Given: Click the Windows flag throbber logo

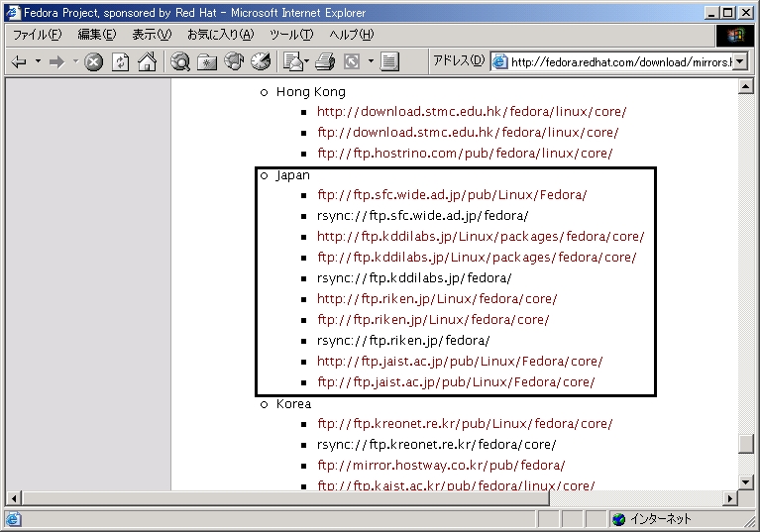Looking at the screenshot, I should pyautogui.click(x=735, y=35).
